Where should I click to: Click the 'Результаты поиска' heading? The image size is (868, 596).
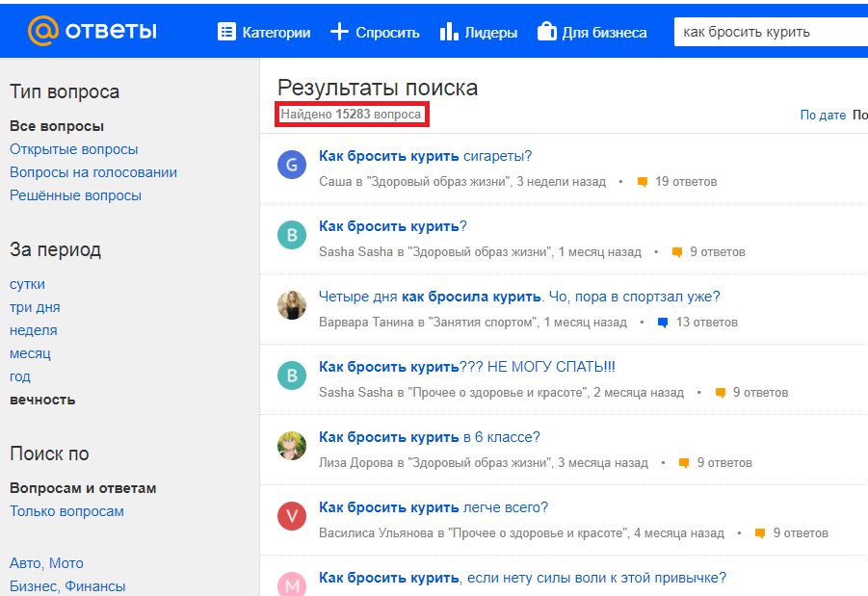[x=378, y=88]
